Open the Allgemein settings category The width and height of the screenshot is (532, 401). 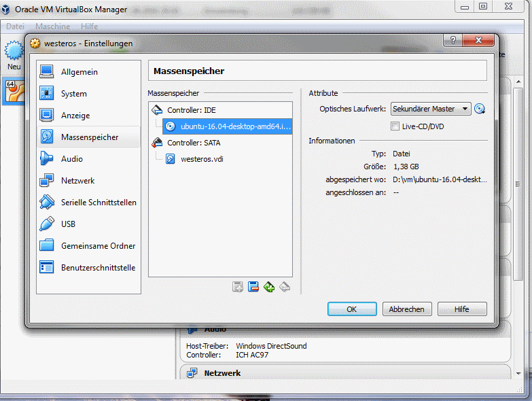click(x=88, y=72)
